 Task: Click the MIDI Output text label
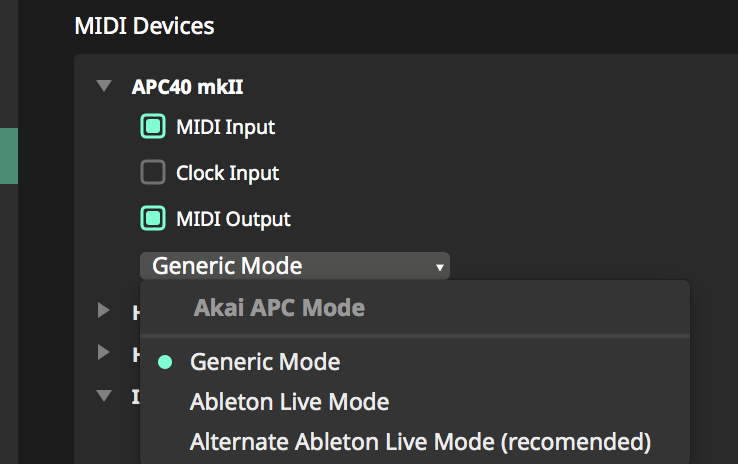tap(233, 218)
